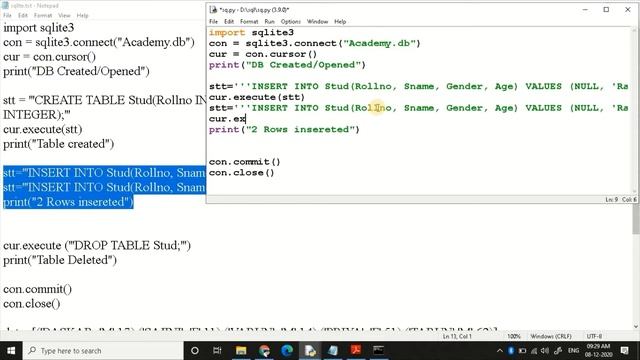The image size is (640, 360).
Task: Click 'print("2 Rows insereted")' in IDLE
Action: coord(284,129)
